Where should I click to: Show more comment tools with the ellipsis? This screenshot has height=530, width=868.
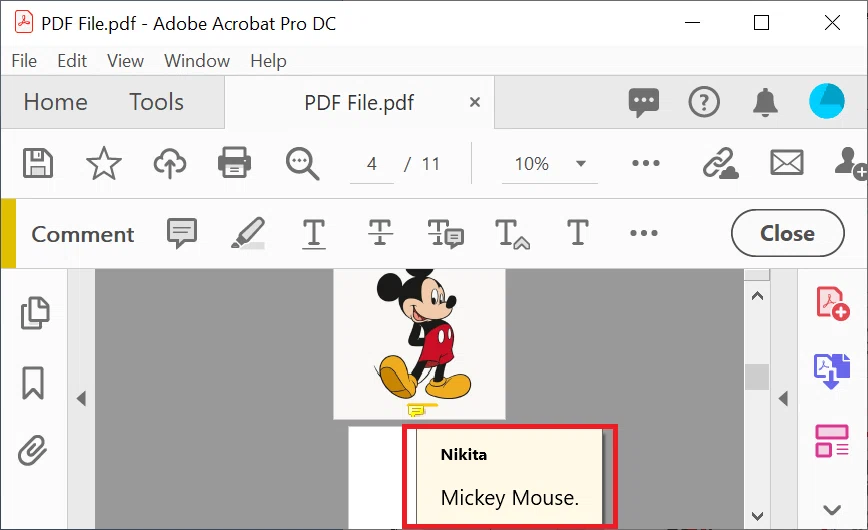pos(644,233)
